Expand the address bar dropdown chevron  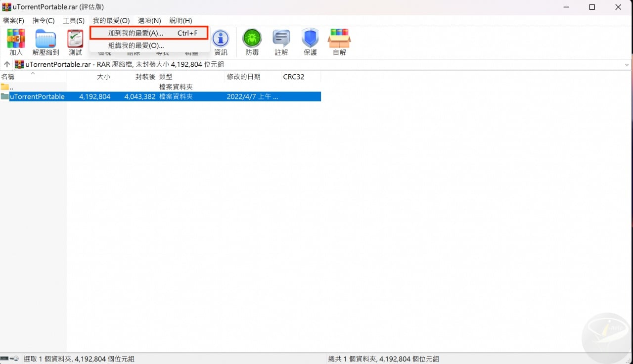pyautogui.click(x=627, y=64)
